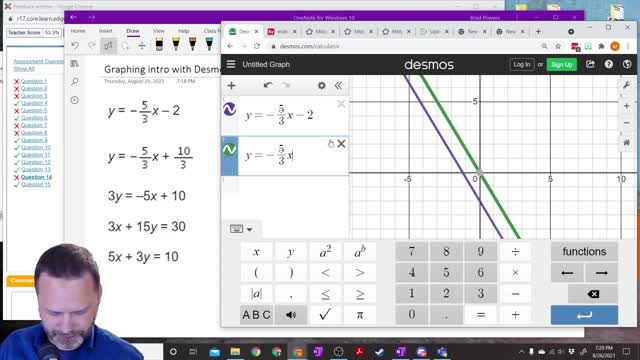Click the desmos.com/calculator address bar

point(309,46)
